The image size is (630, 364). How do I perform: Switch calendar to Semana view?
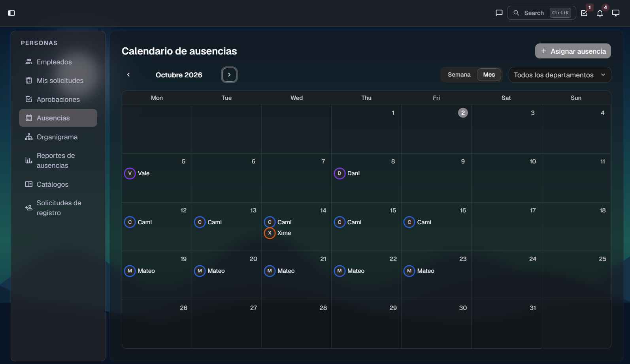tap(459, 75)
